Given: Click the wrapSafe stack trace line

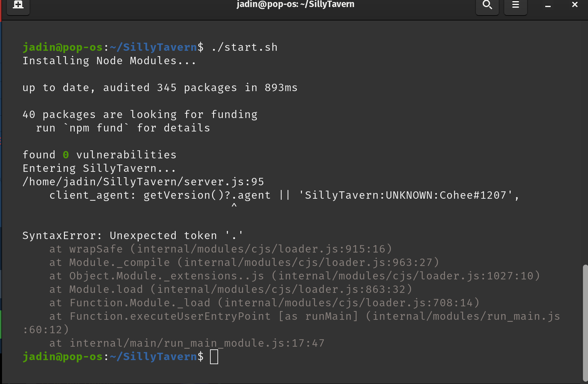Looking at the screenshot, I should [220, 249].
